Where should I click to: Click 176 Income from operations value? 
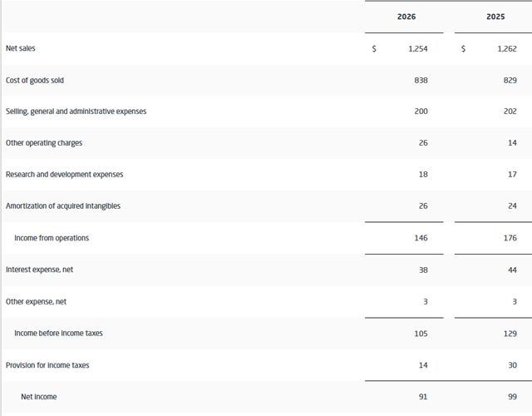tap(510, 238)
